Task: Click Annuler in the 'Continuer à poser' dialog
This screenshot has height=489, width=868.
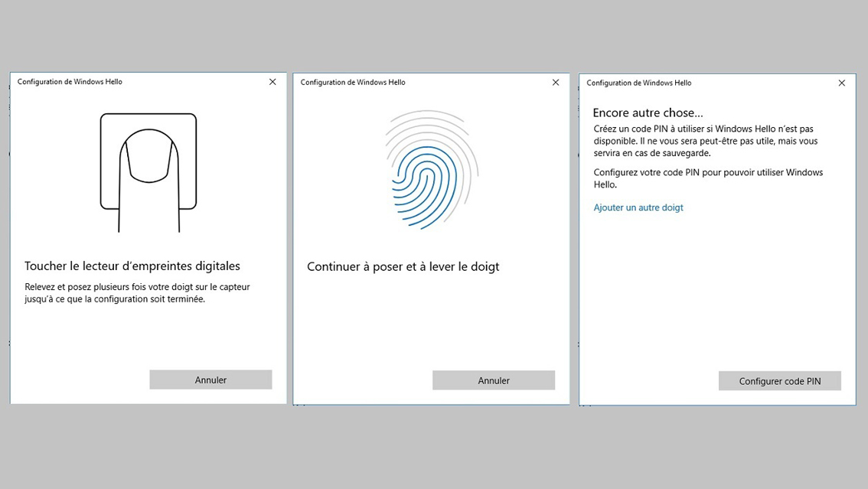Action: pyautogui.click(x=493, y=380)
